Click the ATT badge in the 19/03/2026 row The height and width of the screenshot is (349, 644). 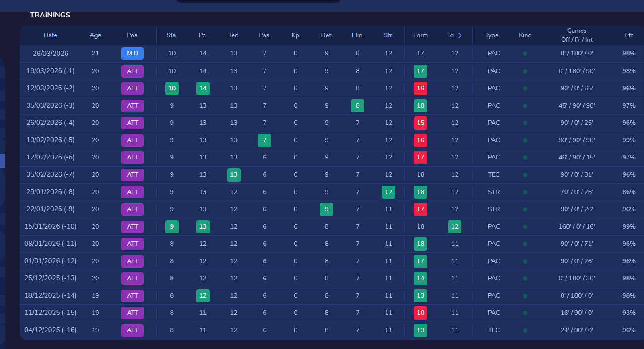[133, 71]
